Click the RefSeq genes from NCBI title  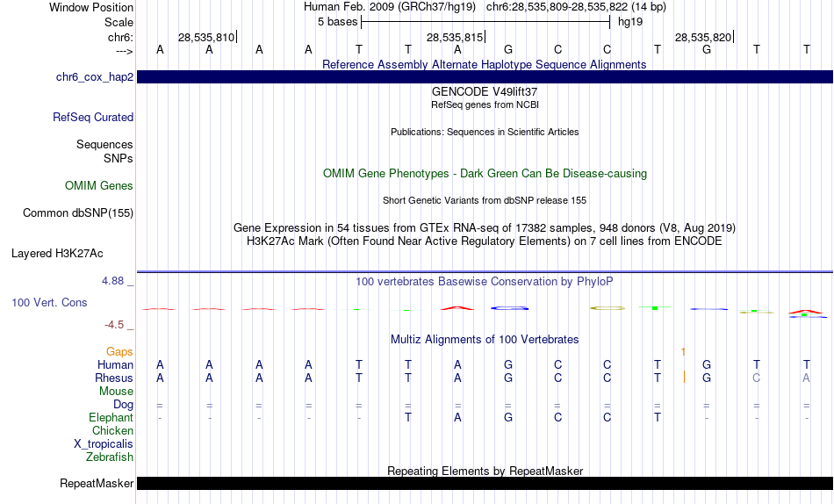click(x=485, y=104)
